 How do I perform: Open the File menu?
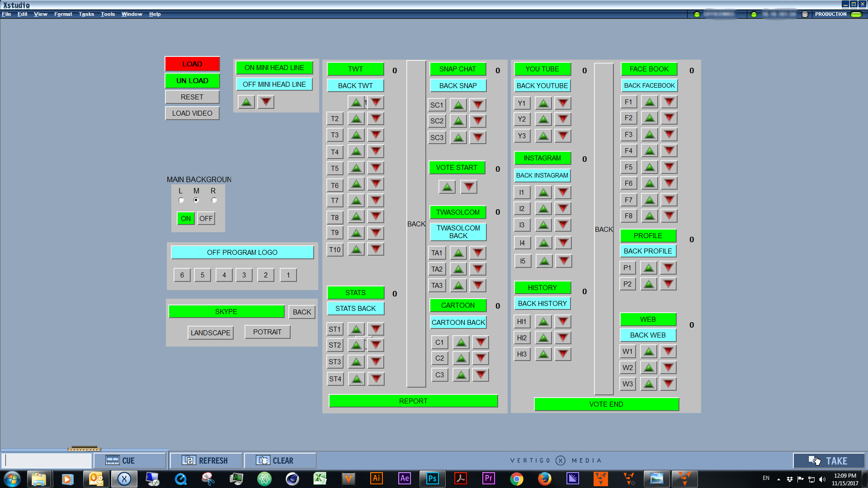[6, 14]
